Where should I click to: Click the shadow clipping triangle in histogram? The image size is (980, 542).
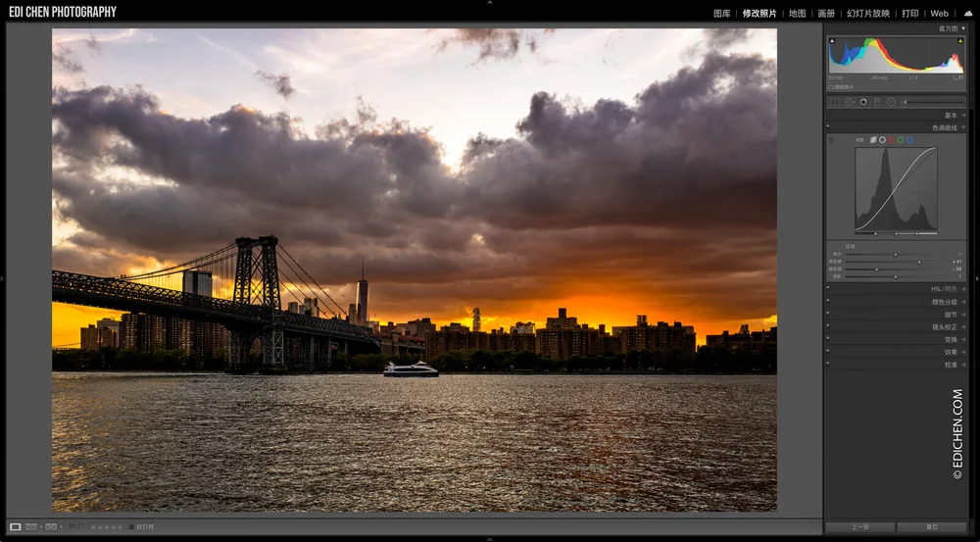[x=832, y=40]
